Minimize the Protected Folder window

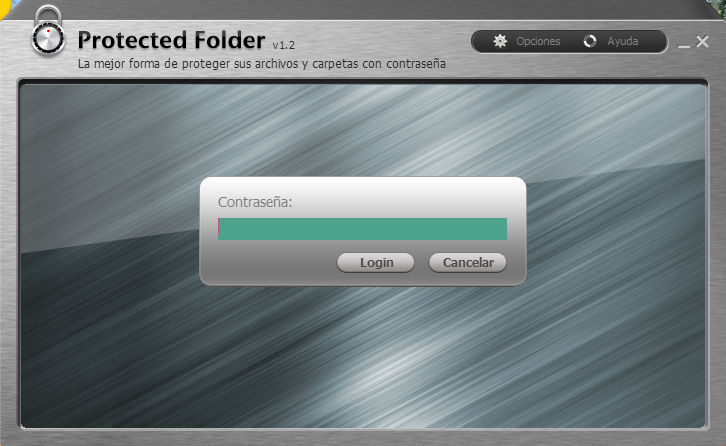point(684,45)
